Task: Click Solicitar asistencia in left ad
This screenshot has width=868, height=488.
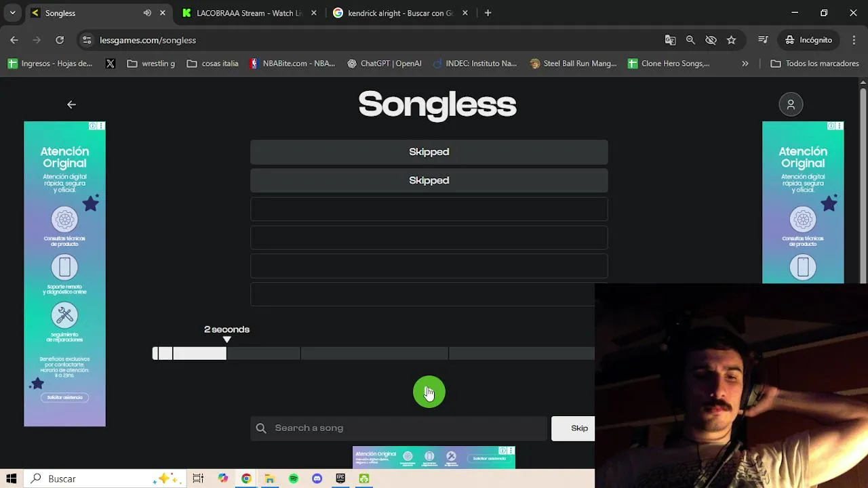Action: point(64,398)
